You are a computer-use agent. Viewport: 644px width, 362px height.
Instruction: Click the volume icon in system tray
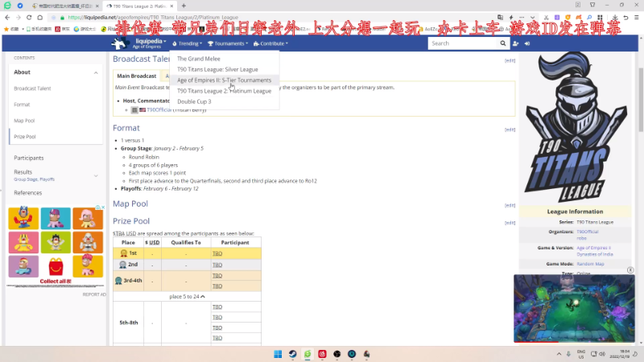(602, 354)
